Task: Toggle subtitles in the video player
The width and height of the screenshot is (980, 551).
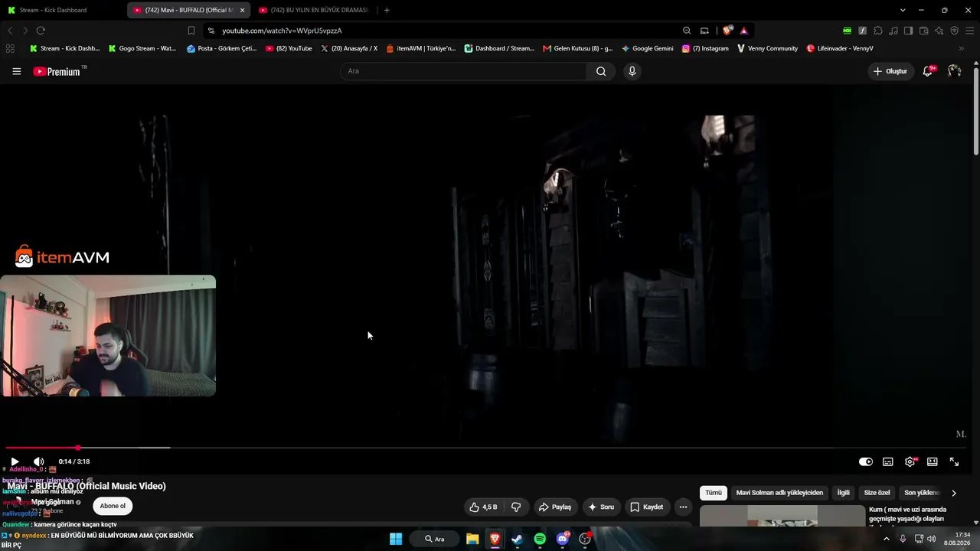Action: (x=888, y=461)
